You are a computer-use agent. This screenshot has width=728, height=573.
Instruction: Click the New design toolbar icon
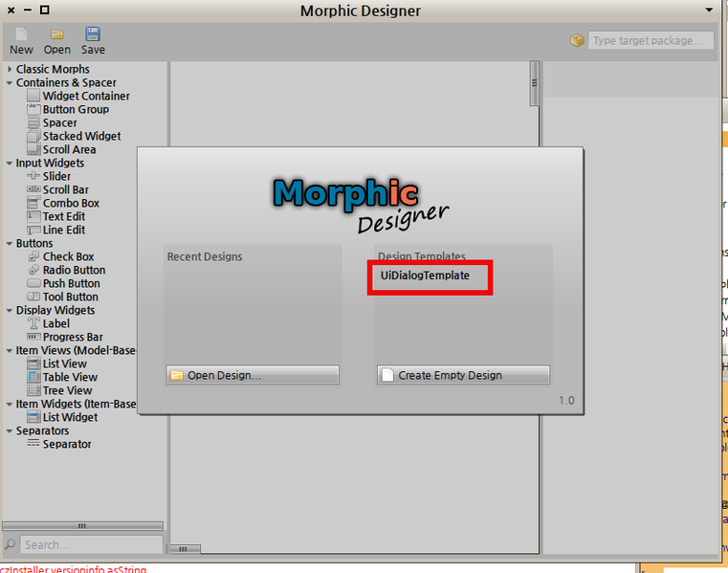(x=21, y=34)
